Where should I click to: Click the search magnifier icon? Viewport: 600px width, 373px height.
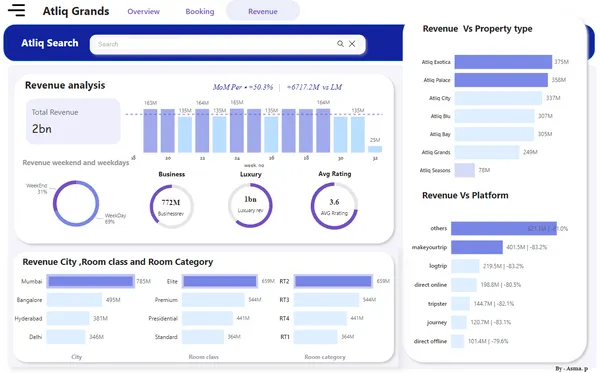pyautogui.click(x=340, y=44)
